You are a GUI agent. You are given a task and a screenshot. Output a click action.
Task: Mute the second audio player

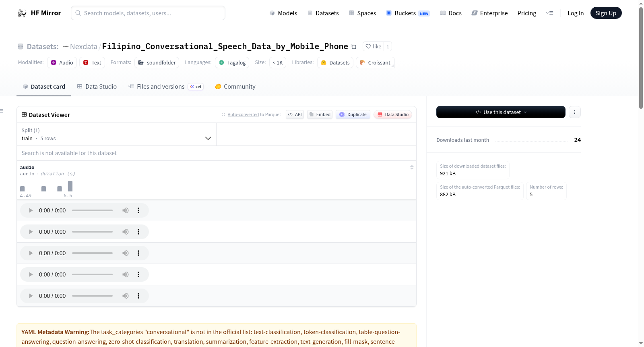[126, 232]
